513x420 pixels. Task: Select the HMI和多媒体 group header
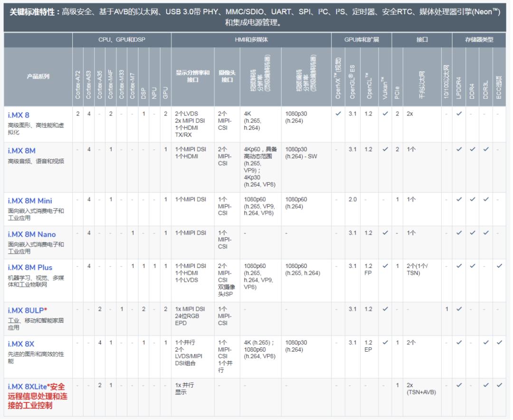tap(251, 39)
